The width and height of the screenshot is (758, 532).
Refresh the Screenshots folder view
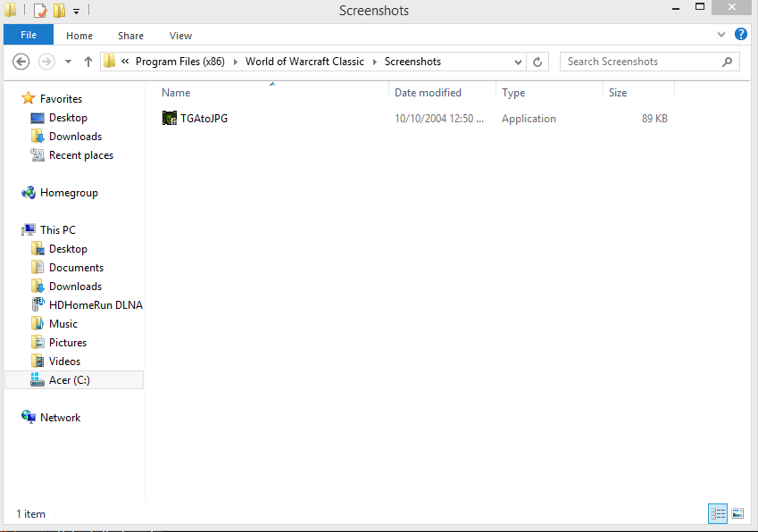pos(537,62)
